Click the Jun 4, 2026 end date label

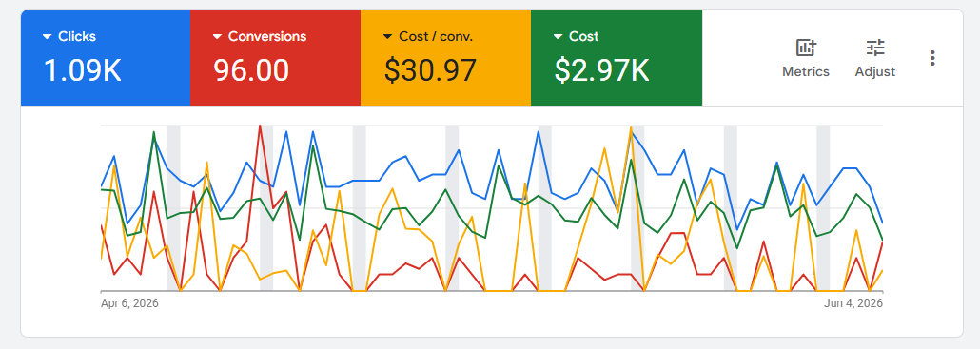tap(853, 303)
